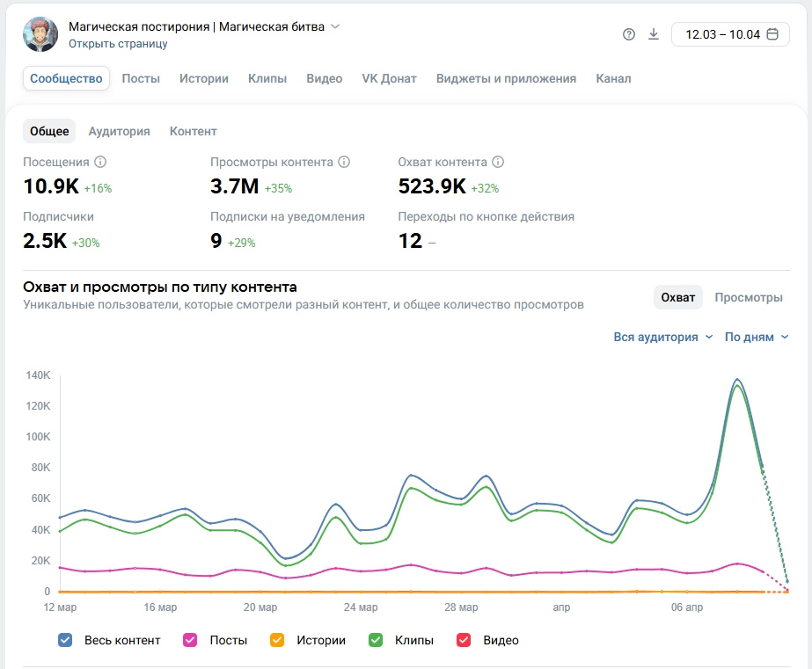
Task: Click info icon next to Посещения
Action: coord(100,163)
